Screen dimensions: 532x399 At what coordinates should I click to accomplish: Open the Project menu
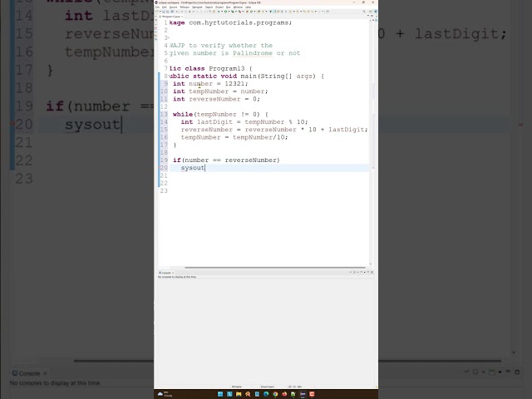[x=219, y=7]
